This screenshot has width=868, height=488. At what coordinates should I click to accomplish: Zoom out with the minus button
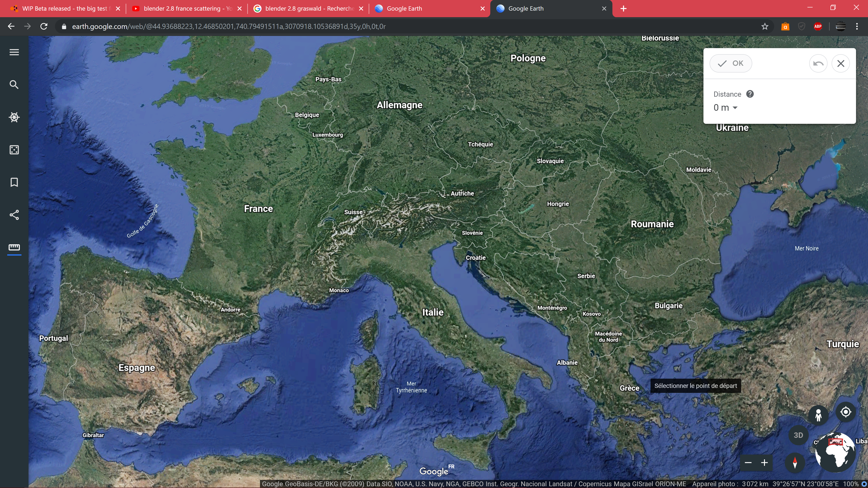pyautogui.click(x=748, y=463)
